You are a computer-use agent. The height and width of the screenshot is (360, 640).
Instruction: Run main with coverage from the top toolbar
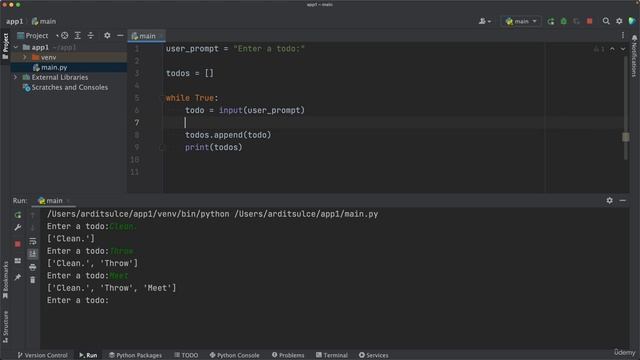(x=576, y=21)
